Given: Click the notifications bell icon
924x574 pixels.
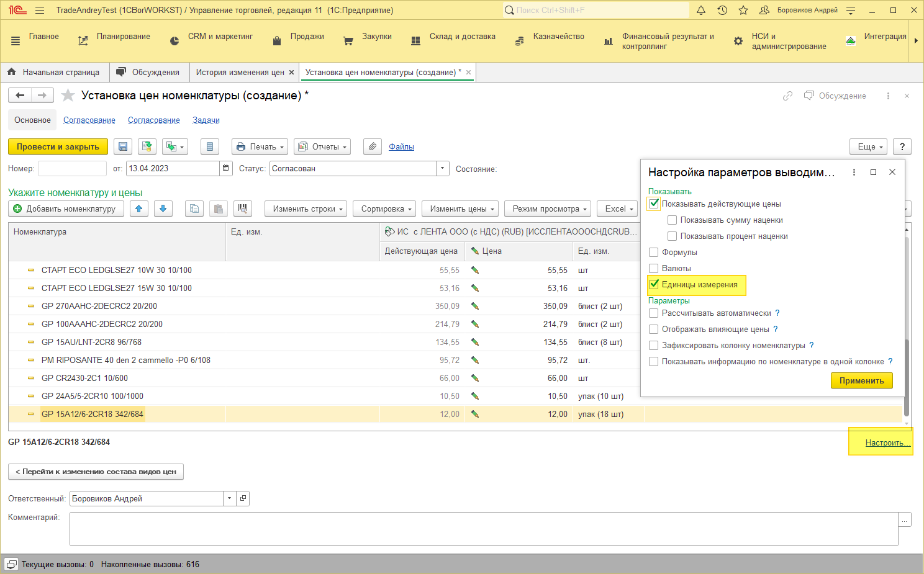Looking at the screenshot, I should [701, 10].
